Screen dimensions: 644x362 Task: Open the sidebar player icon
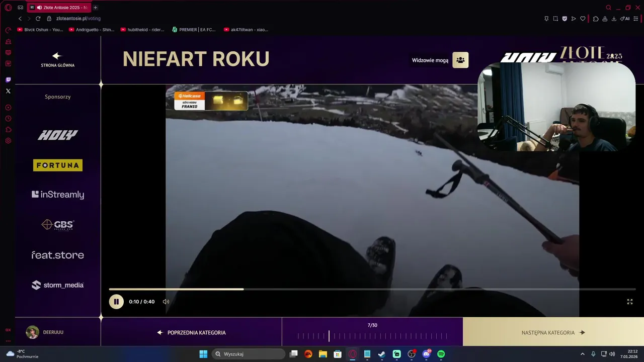pyautogui.click(x=8, y=108)
